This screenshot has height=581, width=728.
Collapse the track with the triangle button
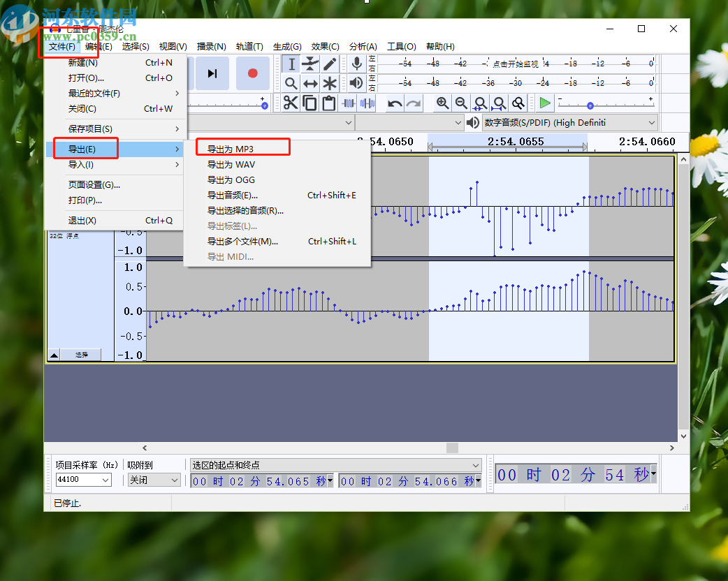[x=54, y=355]
